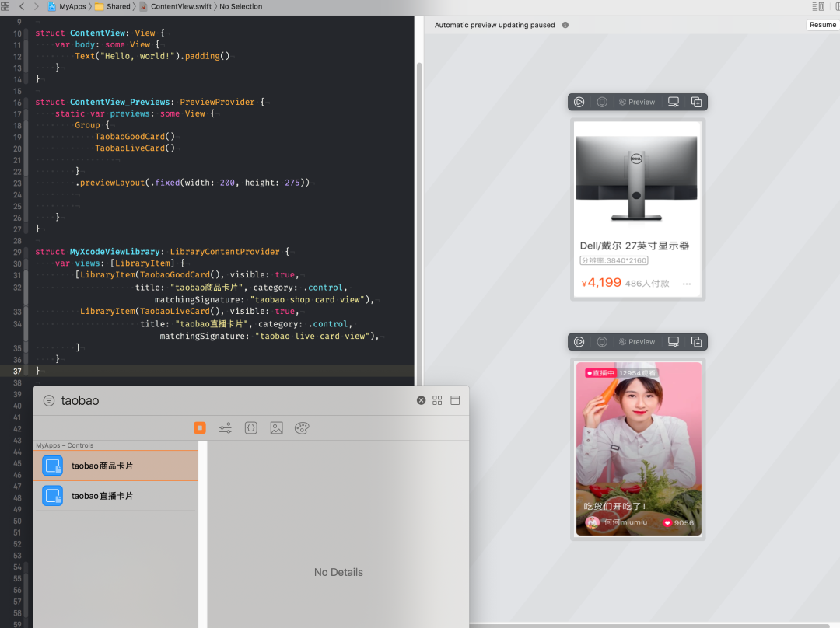Duplicate the live stream card preview
Screen dimensions: 840x628
696,341
